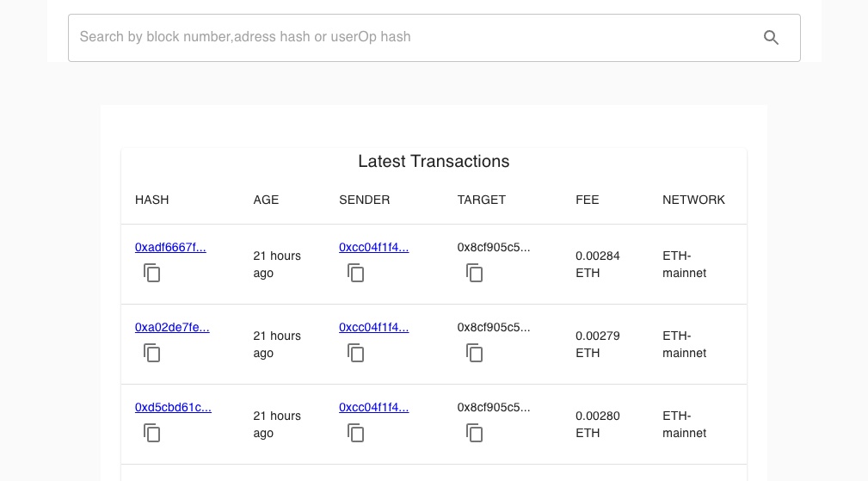
Task: Copy the hash 0xd5cbd61c
Action: [x=152, y=434]
